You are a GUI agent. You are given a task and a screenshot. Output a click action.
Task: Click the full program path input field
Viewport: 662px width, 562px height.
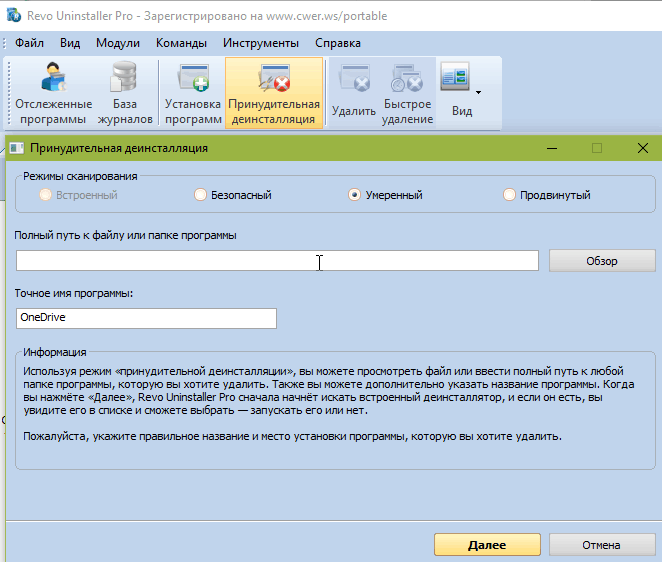tap(277, 261)
